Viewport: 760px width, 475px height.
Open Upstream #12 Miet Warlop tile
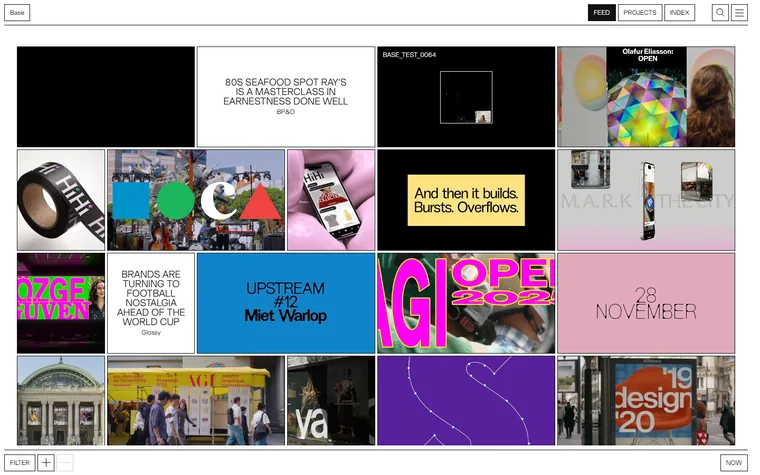click(286, 303)
